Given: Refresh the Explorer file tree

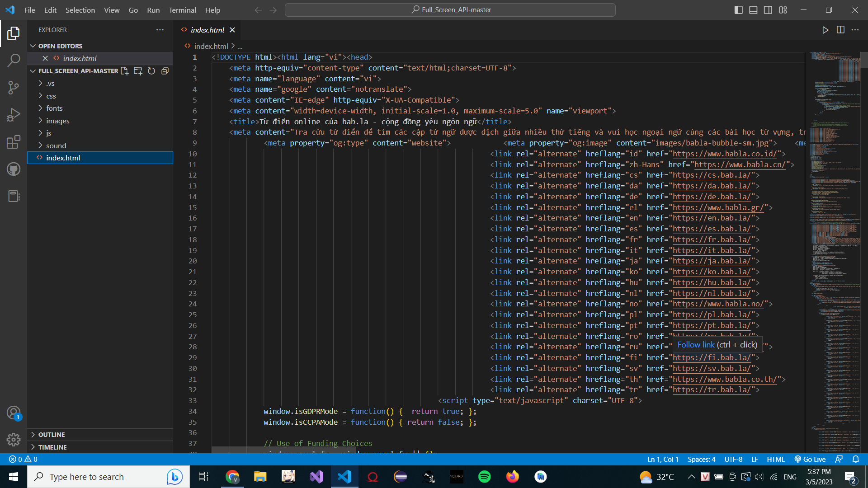Looking at the screenshot, I should pyautogui.click(x=151, y=71).
